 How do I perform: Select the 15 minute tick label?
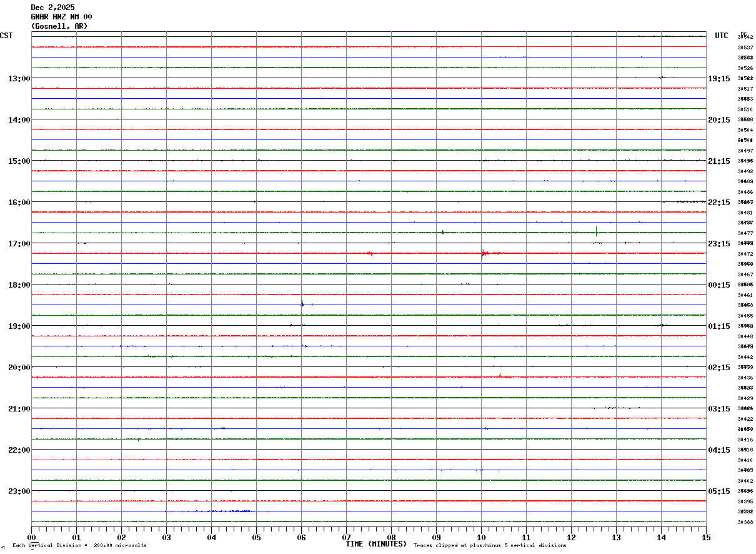coord(706,538)
